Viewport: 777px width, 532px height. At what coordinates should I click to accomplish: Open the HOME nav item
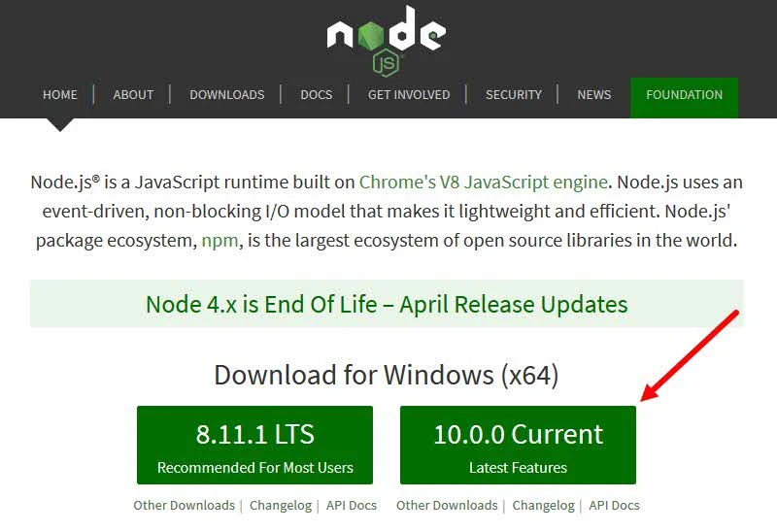[x=60, y=94]
